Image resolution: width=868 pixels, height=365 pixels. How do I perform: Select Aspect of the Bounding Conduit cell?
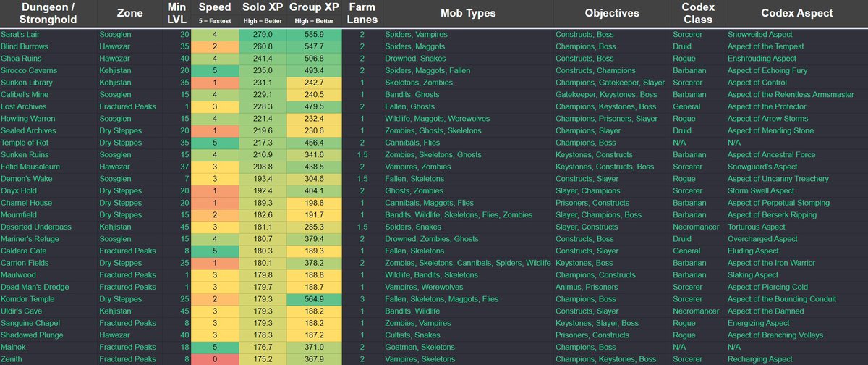pyautogui.click(x=796, y=299)
